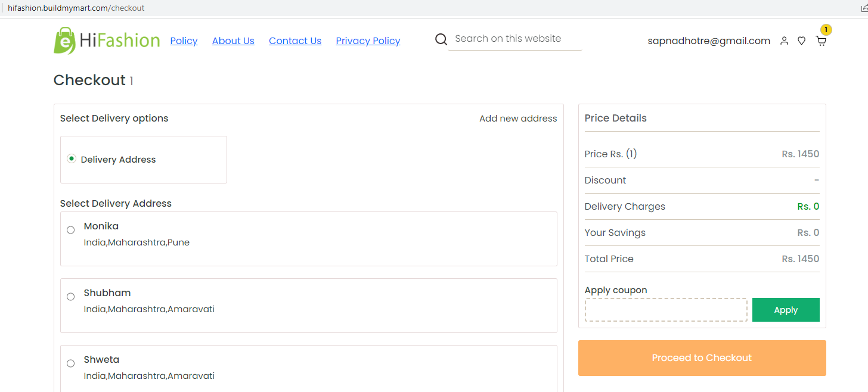Image resolution: width=868 pixels, height=392 pixels.
Task: Click the Rs. 0 Your Savings value
Action: (x=808, y=232)
